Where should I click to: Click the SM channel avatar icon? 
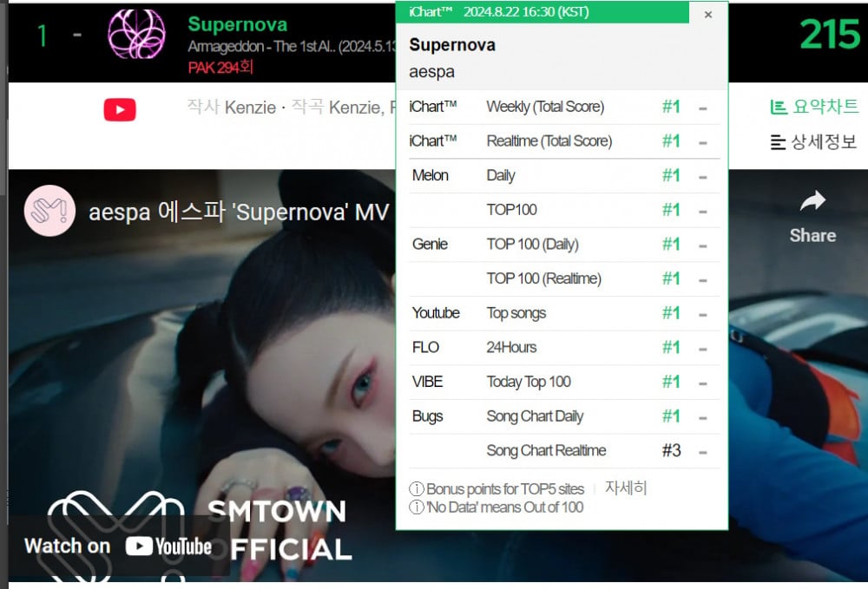pos(49,211)
